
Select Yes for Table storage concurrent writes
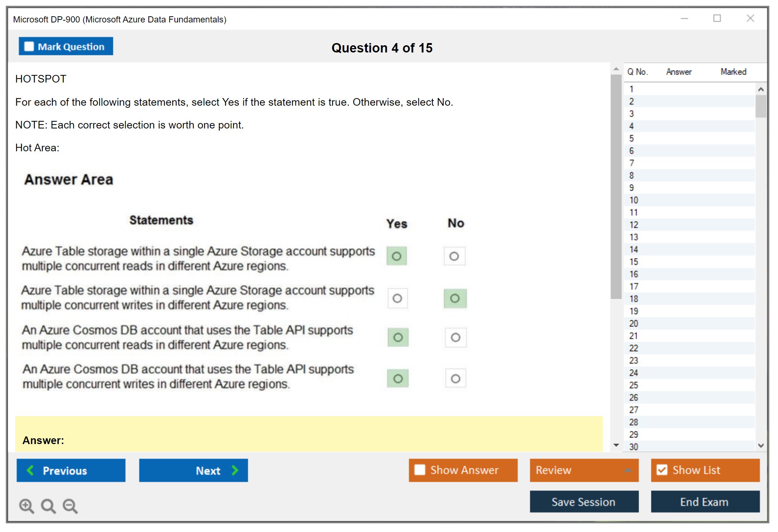[397, 298]
